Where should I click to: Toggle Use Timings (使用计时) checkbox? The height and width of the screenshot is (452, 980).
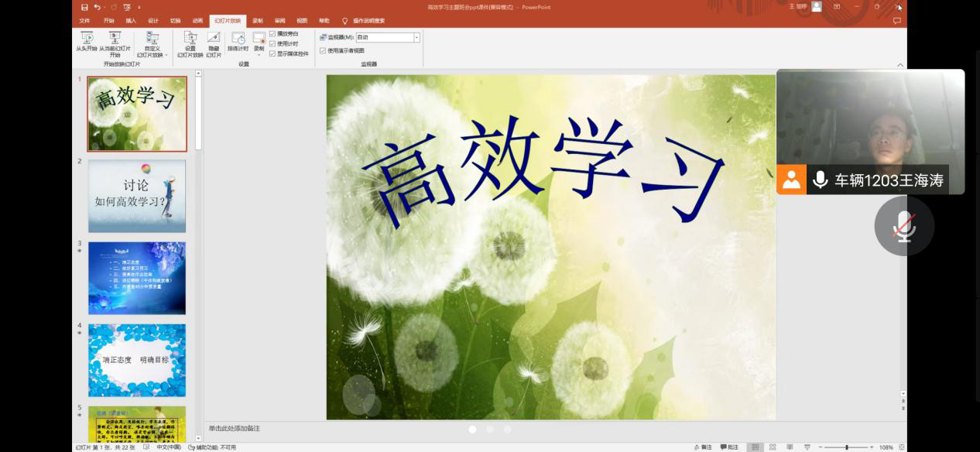click(272, 44)
